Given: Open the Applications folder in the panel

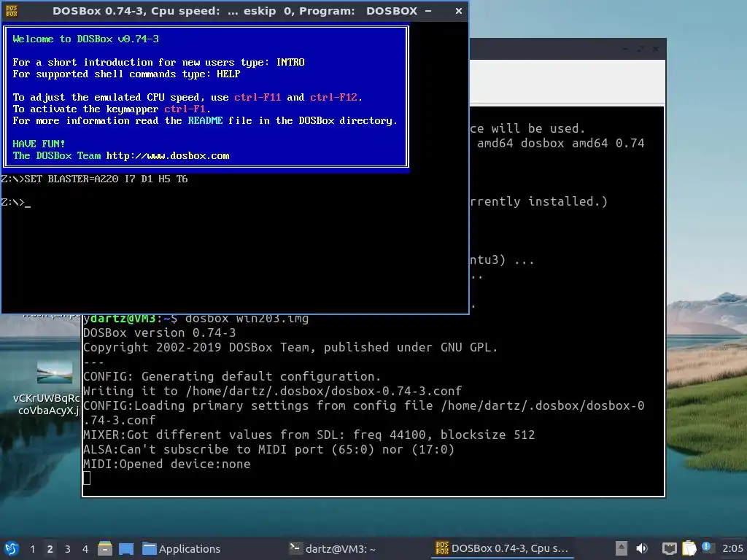Looking at the screenshot, I should (182, 548).
